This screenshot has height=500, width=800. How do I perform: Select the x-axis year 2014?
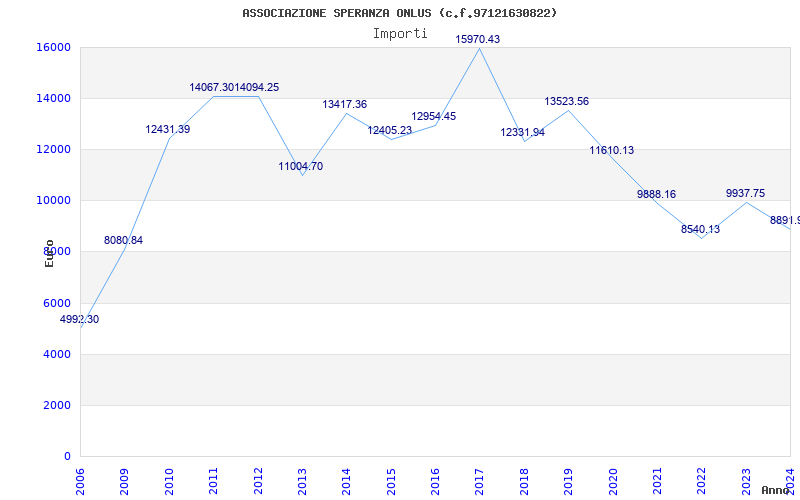tap(346, 482)
